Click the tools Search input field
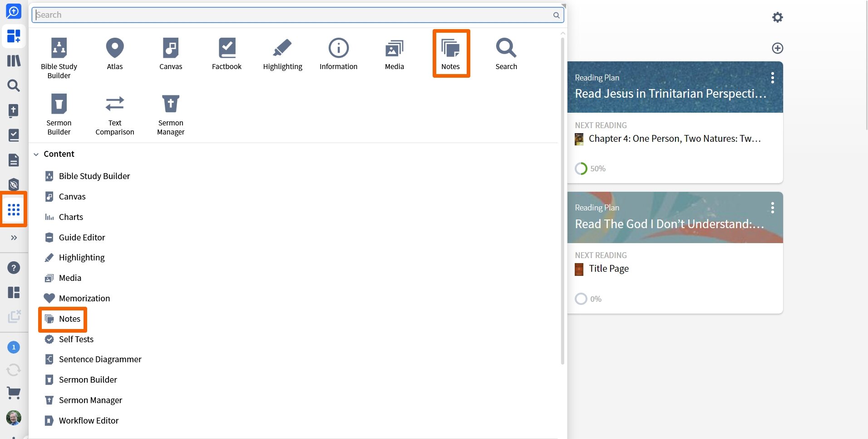This screenshot has width=868, height=439. pos(298,15)
